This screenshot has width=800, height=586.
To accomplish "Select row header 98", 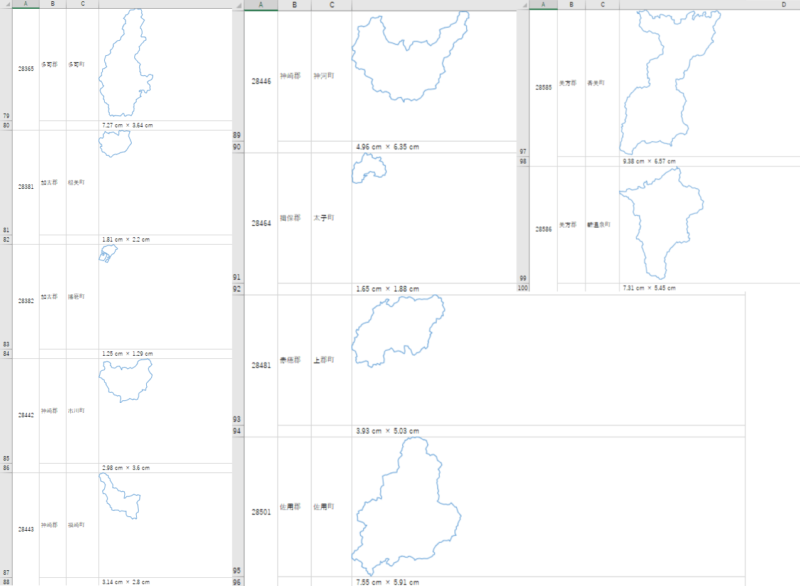I will point(523,162).
